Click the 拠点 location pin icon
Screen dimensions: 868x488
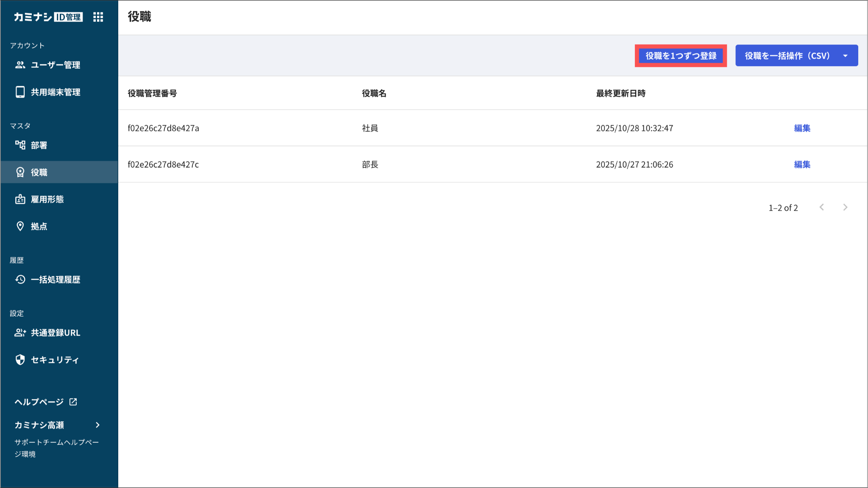pos(20,226)
